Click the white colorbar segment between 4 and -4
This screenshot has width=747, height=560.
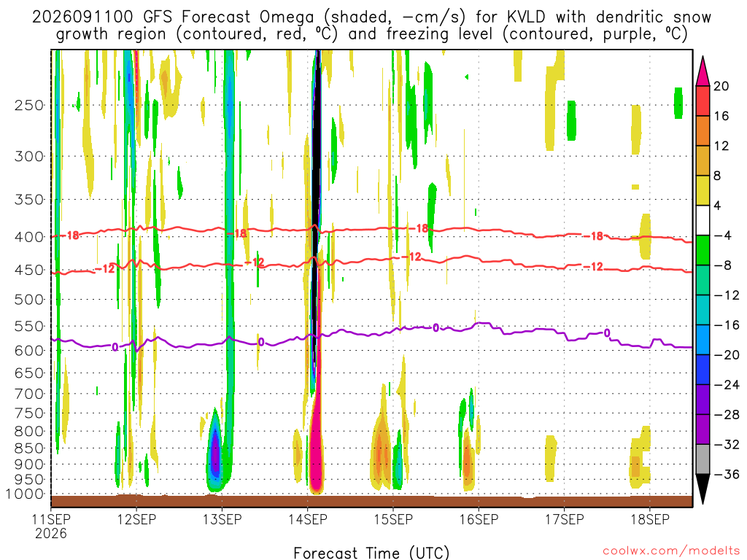click(703, 220)
